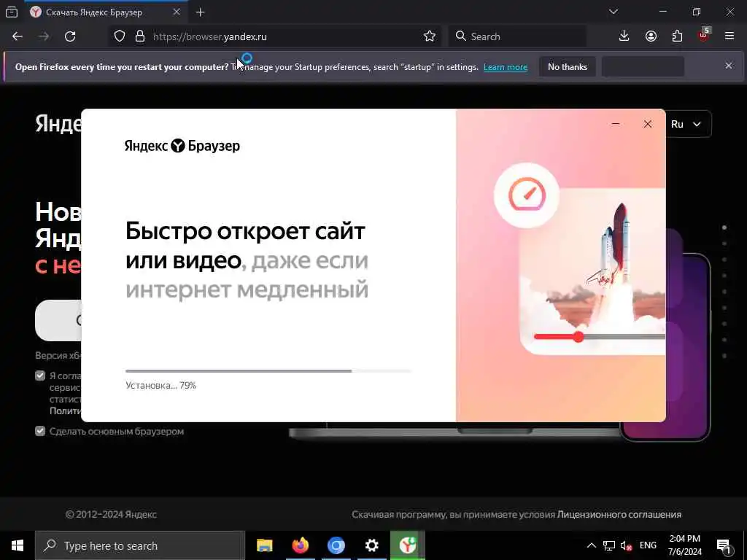Switch the ENG input language indicator

click(648, 545)
